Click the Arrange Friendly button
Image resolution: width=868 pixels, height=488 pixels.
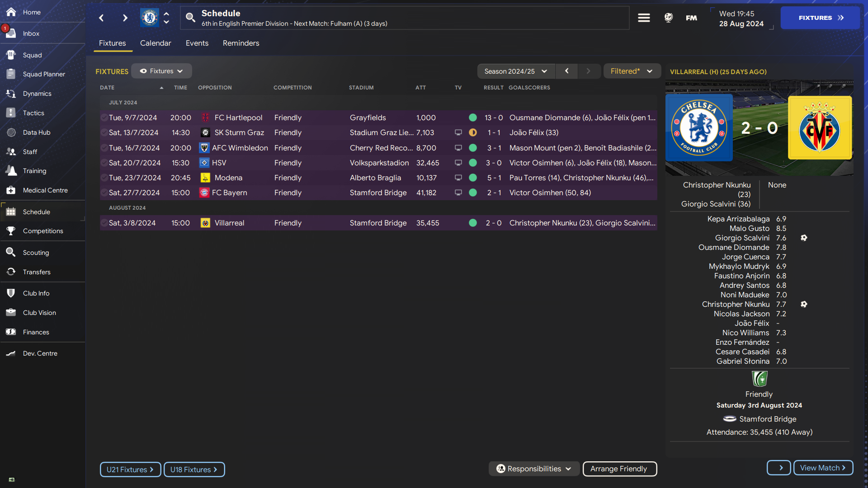(619, 469)
